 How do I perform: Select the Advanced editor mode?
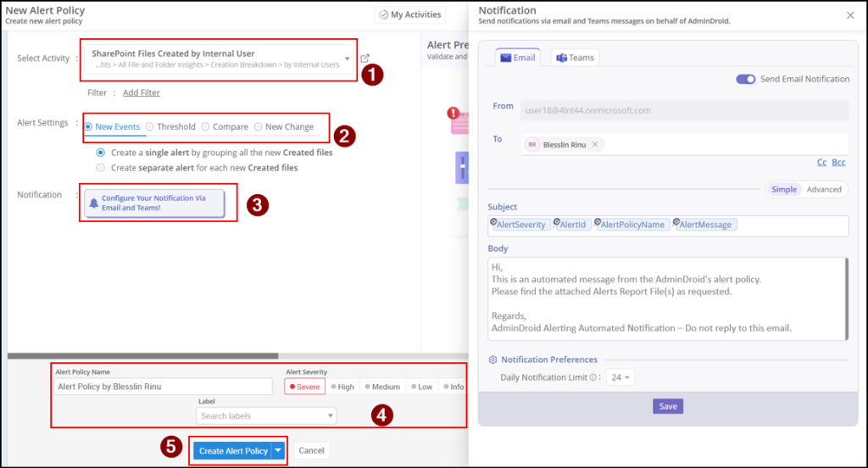(824, 189)
